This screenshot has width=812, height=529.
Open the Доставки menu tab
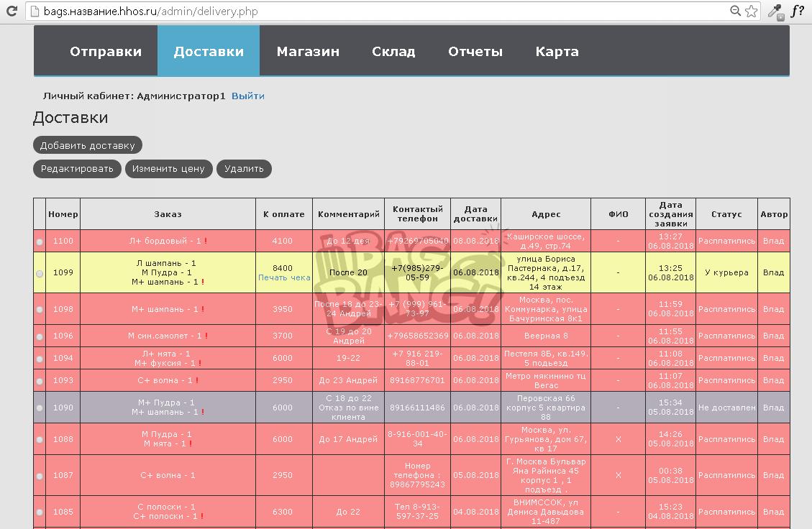point(209,51)
